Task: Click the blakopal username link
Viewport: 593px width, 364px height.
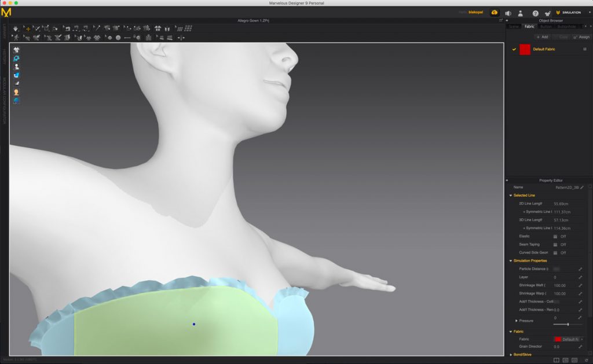Action: pos(475,12)
